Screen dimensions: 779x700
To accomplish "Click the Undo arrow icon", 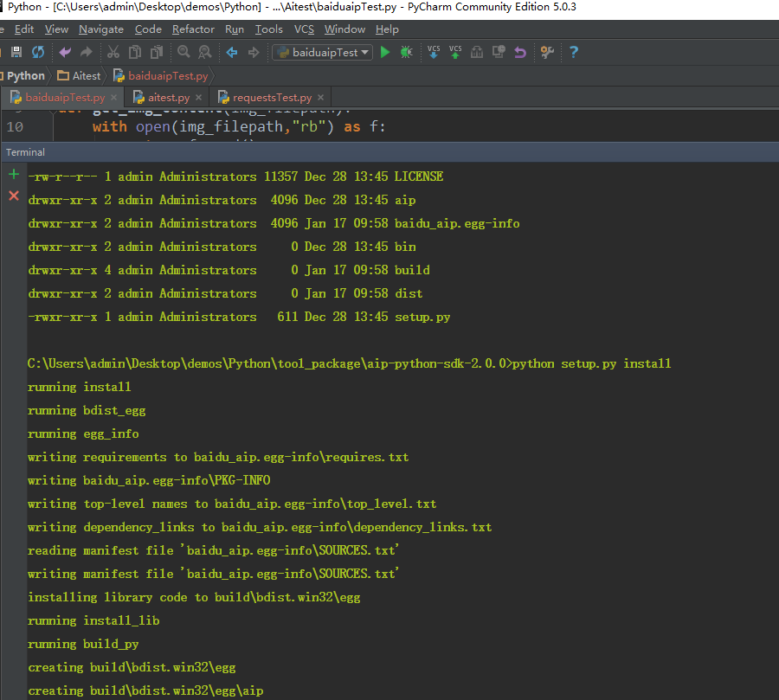I will pos(65,53).
